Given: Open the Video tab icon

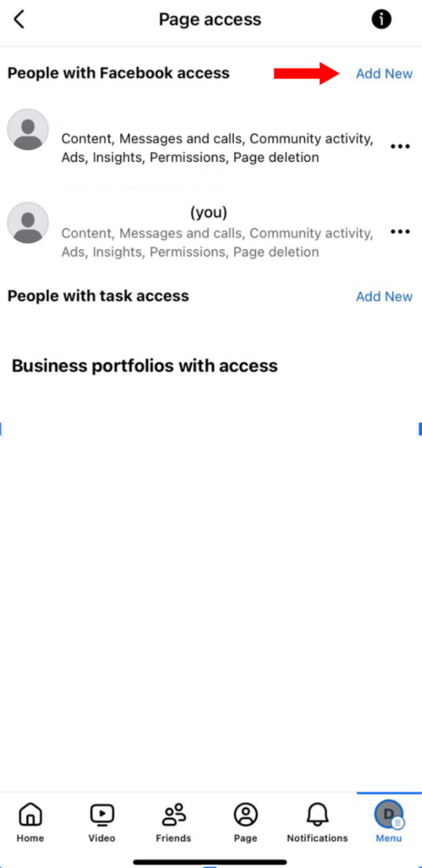Looking at the screenshot, I should [x=102, y=815].
